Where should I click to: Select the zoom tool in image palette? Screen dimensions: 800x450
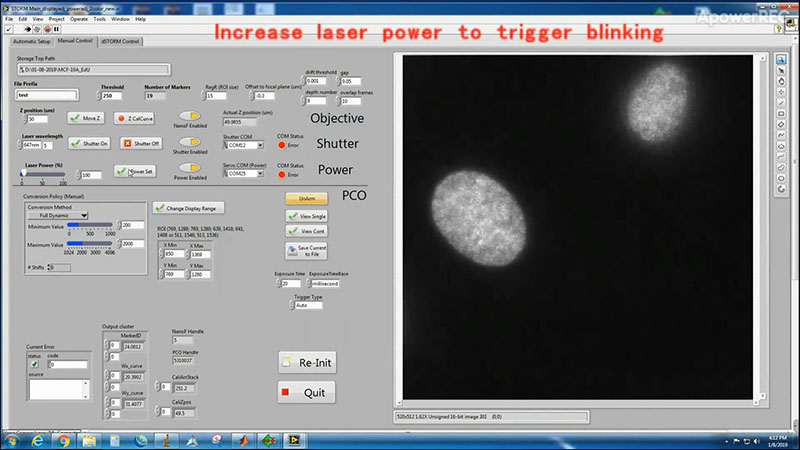781,60
